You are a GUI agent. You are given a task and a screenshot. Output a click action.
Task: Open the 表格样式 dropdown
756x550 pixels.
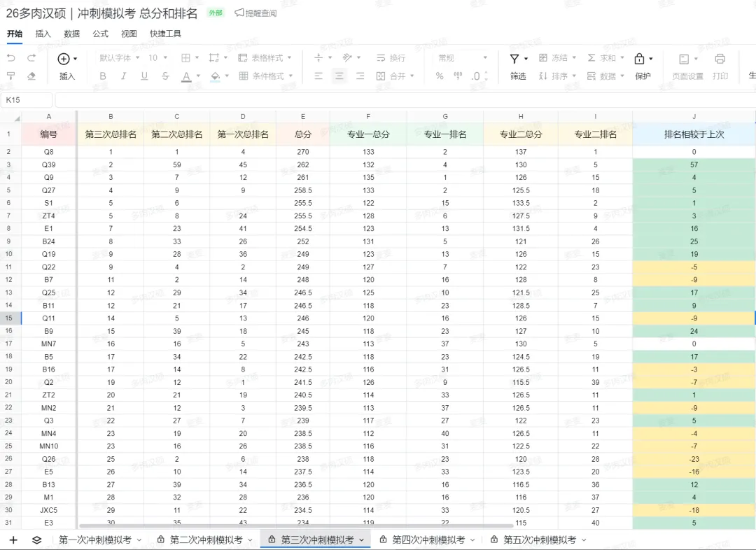265,58
